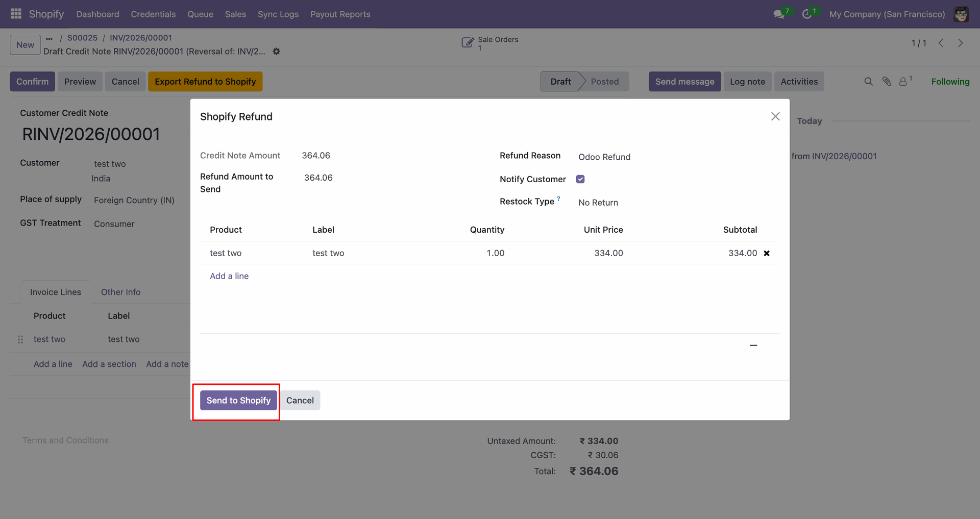This screenshot has width=980, height=519.
Task: Open the conversations chat icon
Action: (x=779, y=14)
